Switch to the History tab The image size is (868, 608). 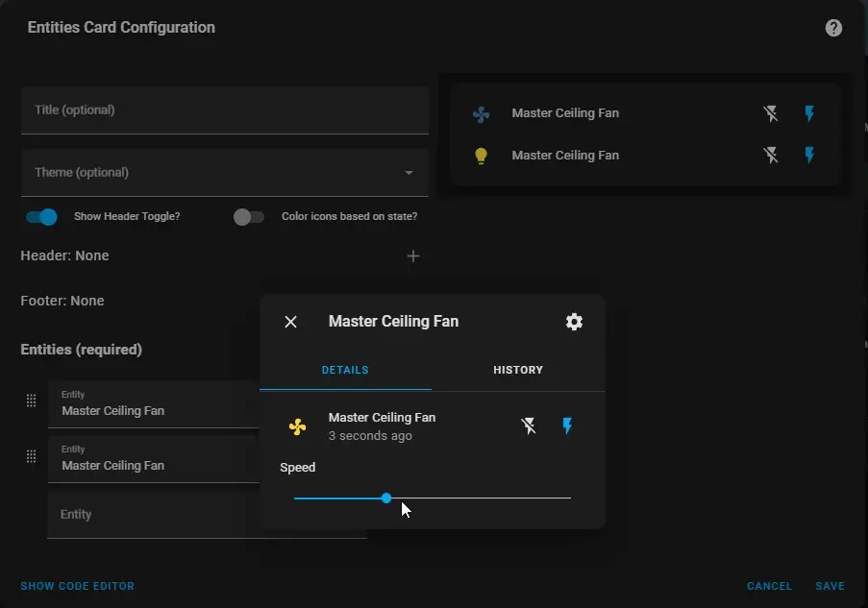(518, 370)
